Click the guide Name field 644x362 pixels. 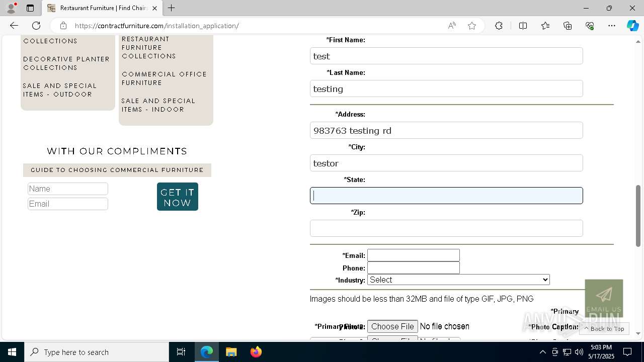[x=68, y=189]
